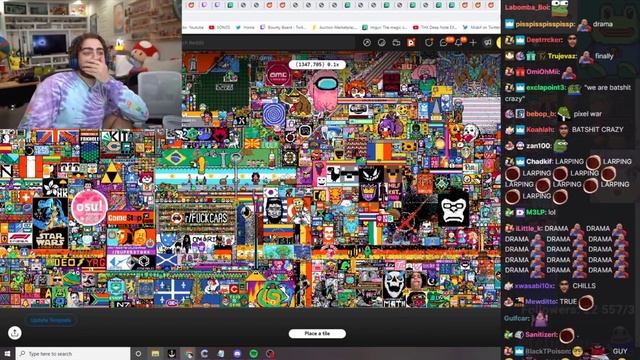Image resolution: width=640 pixels, height=360 pixels.
Task: Click the pink osu! logo on canvas
Action: (x=89, y=207)
